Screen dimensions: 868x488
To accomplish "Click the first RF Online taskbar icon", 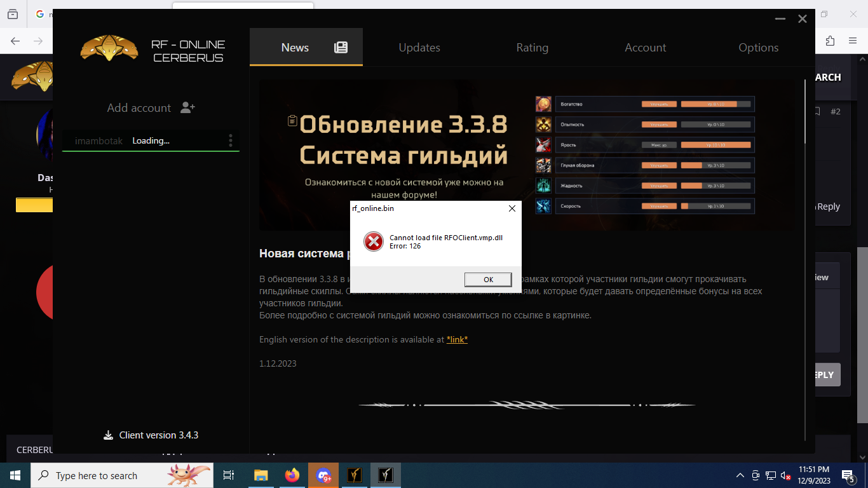I will pyautogui.click(x=355, y=475).
